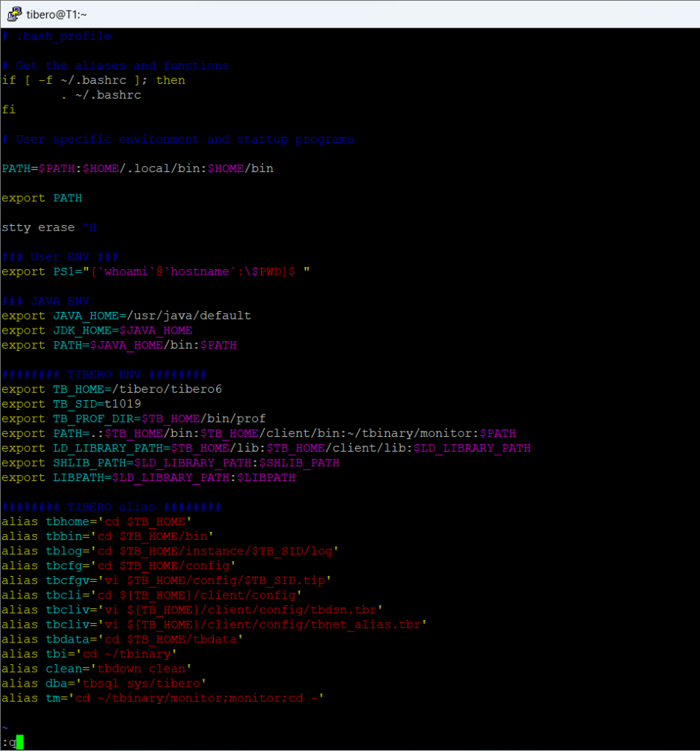Click the green cursor block after ':q'
This screenshot has height=751, width=700.
[20, 742]
